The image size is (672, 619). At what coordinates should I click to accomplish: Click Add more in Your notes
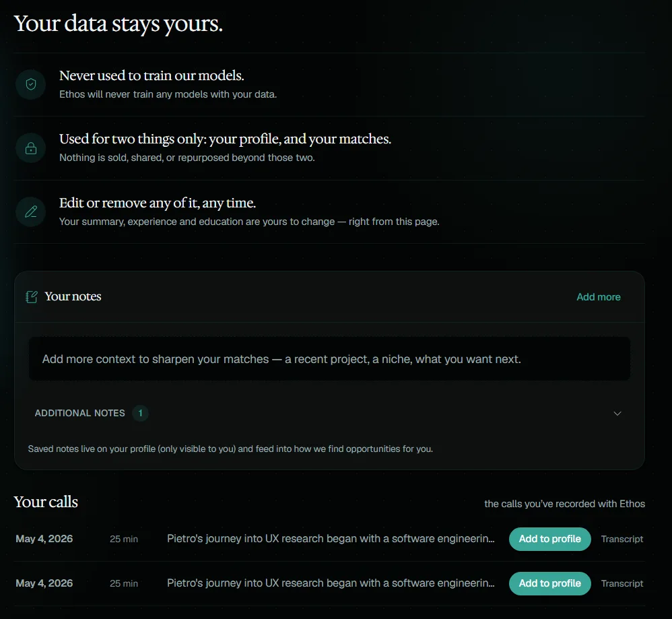pos(599,297)
